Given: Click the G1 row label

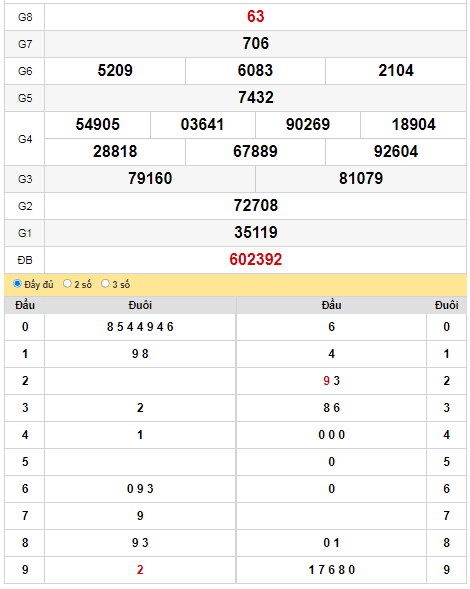Looking at the screenshot, I should [x=25, y=233].
